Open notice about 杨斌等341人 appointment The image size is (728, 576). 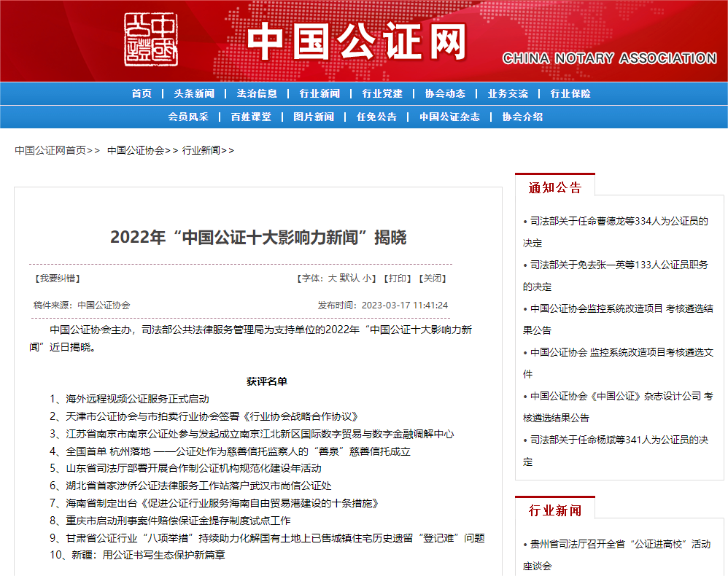[x=616, y=450]
